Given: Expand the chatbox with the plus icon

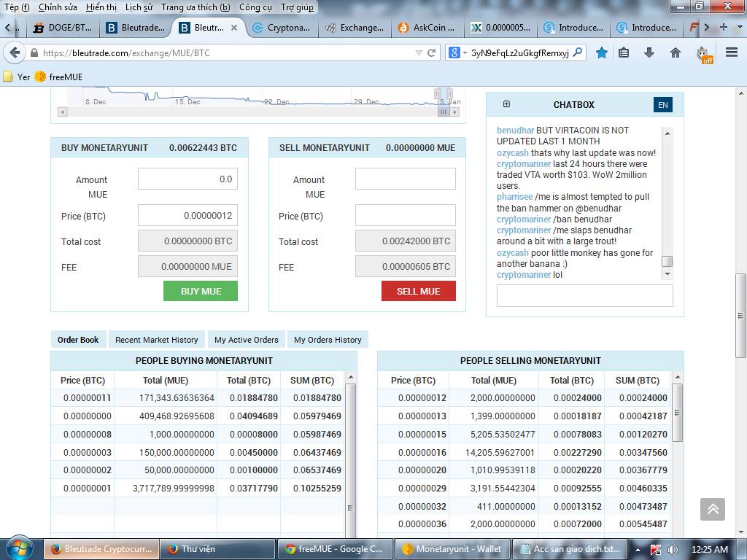Looking at the screenshot, I should (506, 104).
